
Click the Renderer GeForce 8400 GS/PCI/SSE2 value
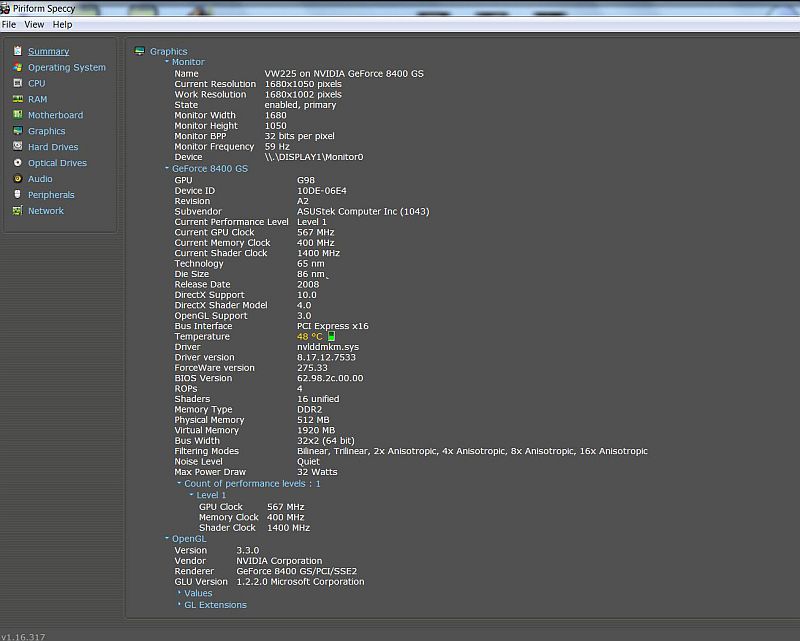297,571
